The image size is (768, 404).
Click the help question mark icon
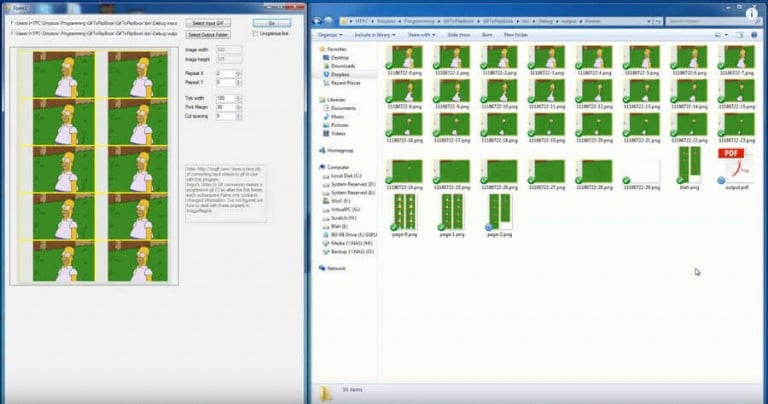(754, 35)
